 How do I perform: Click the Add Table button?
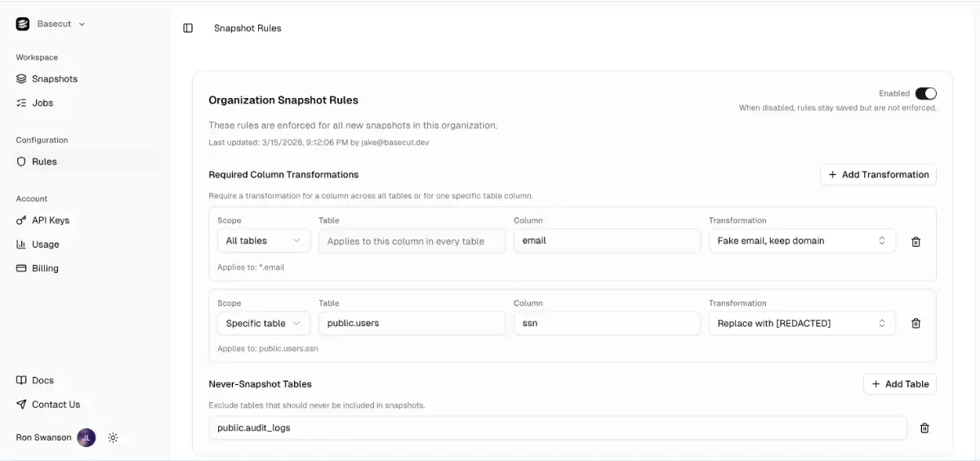coord(900,384)
